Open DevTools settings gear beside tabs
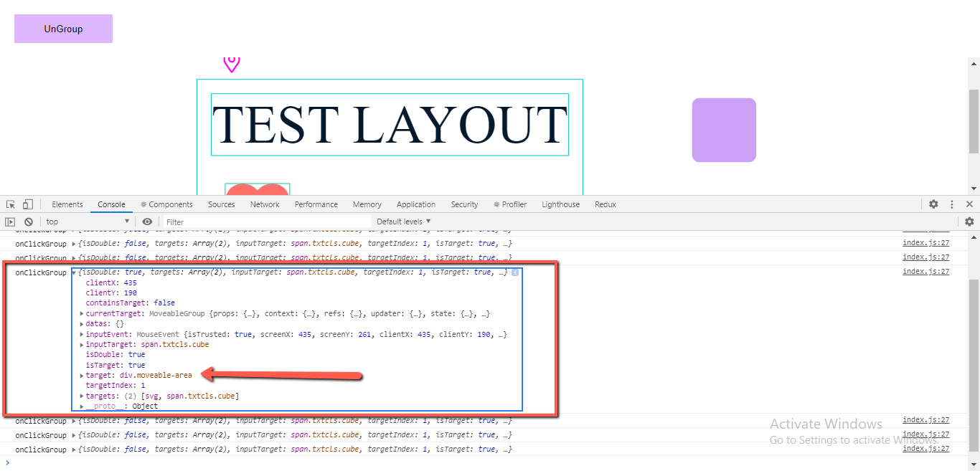Image resolution: width=980 pixels, height=471 pixels. click(x=933, y=204)
